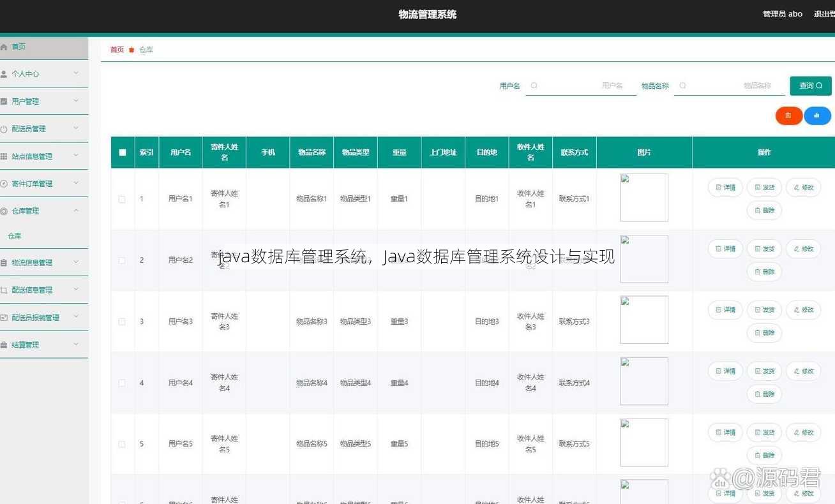This screenshot has width=835, height=504.
Task: Expand the 个人中心 chevron
Action: pos(76,73)
